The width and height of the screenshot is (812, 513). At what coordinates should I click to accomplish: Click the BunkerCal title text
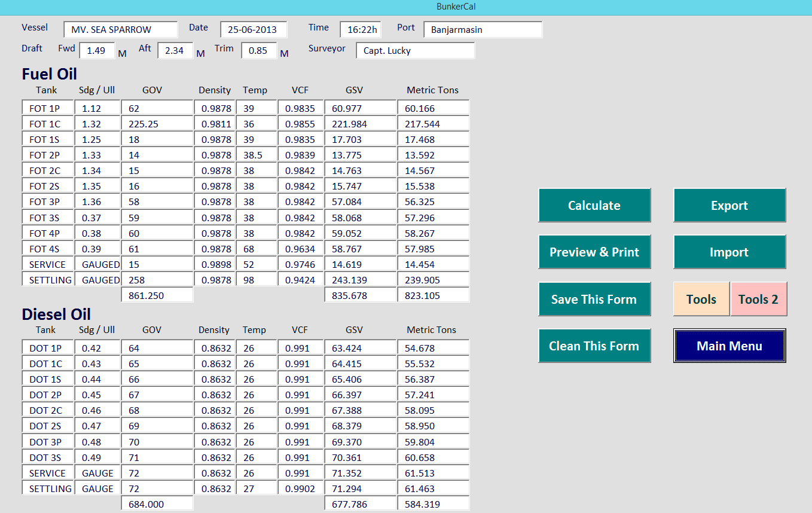click(456, 7)
